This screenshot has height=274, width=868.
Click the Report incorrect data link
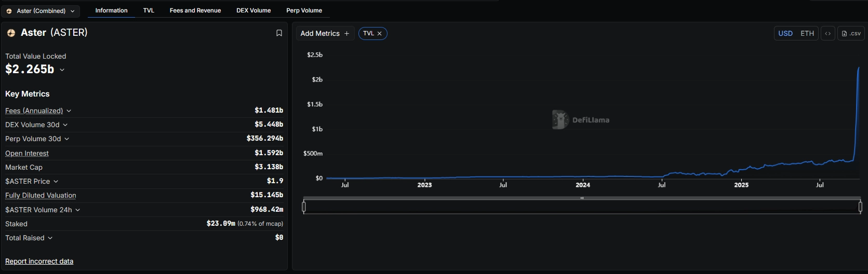[39, 261]
